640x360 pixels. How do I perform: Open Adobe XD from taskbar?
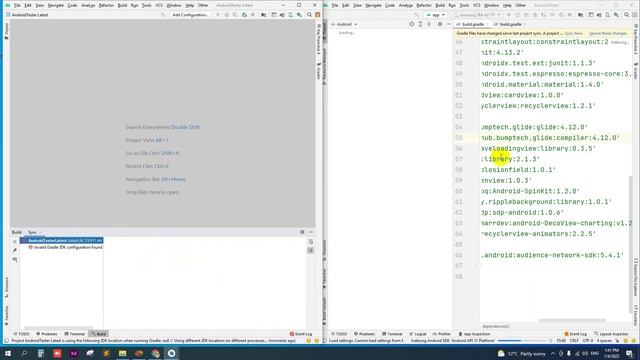(73, 353)
